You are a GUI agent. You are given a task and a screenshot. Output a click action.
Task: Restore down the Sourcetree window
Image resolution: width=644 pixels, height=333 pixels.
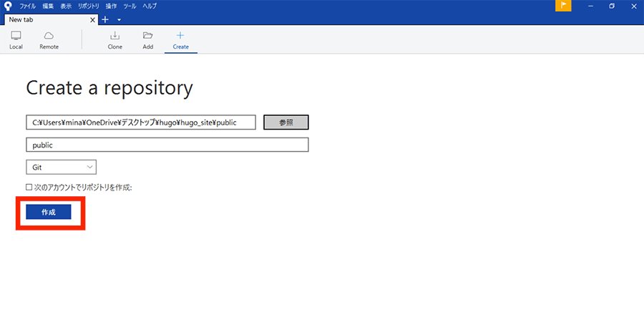(612, 6)
